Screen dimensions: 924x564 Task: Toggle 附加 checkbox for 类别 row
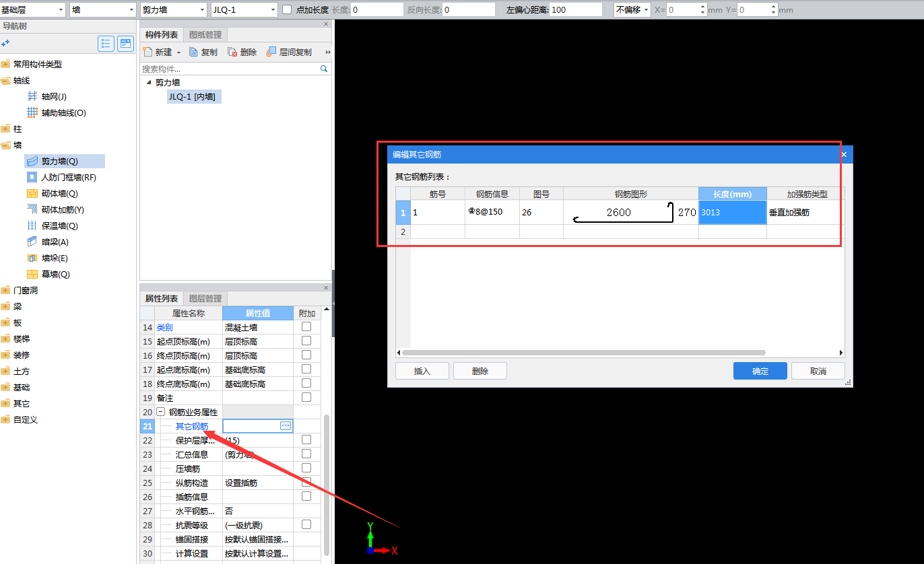tap(306, 326)
